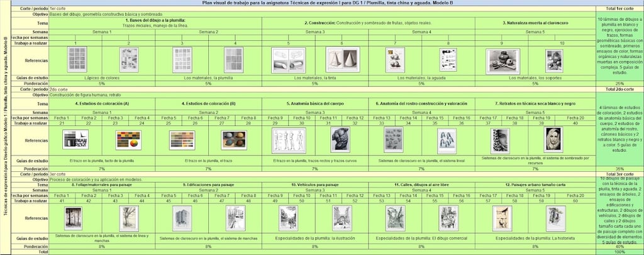Select '7. Retratos en técnica seca blanco y negro'
This screenshot has width=644, height=255.
tap(535, 104)
